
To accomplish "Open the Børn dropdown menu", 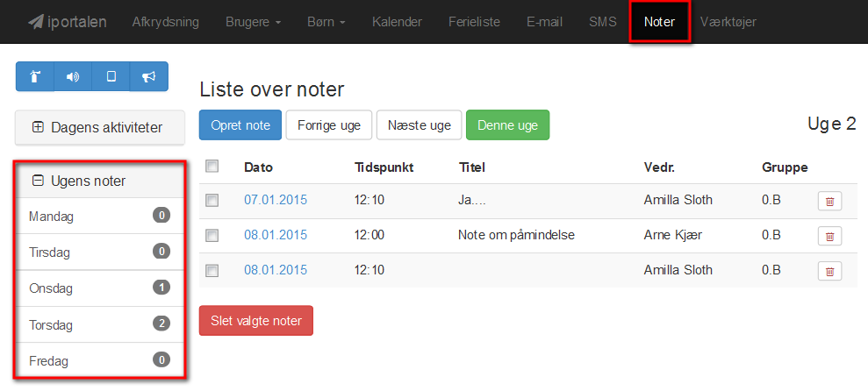I will [326, 22].
